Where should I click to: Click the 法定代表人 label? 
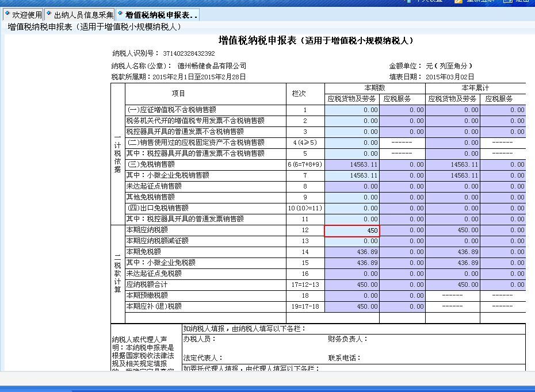pos(203,358)
